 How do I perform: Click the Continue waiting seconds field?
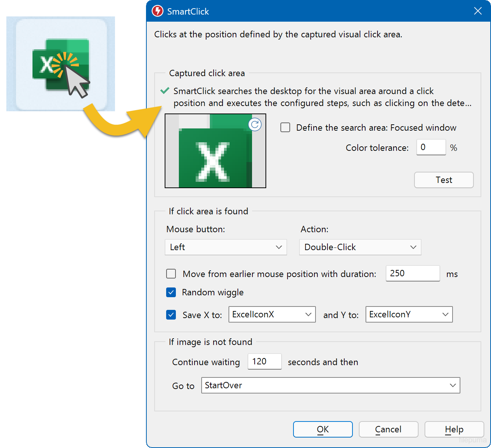click(265, 361)
